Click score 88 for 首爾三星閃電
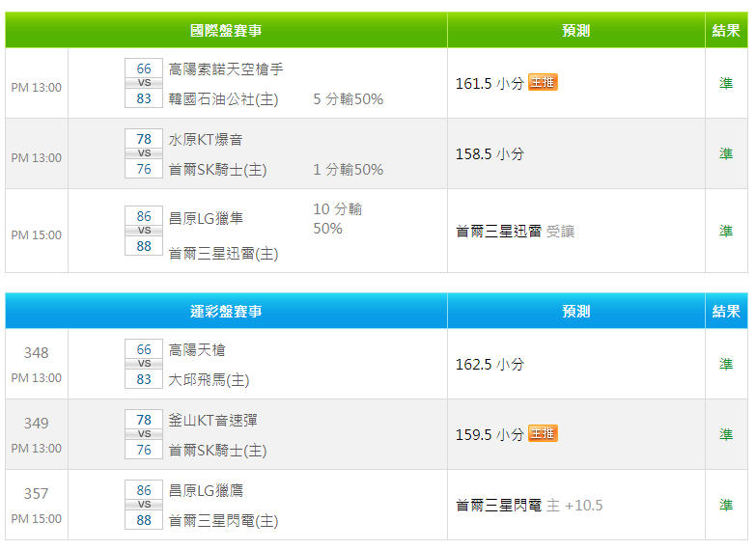This screenshot has height=550, width=756. tap(144, 520)
